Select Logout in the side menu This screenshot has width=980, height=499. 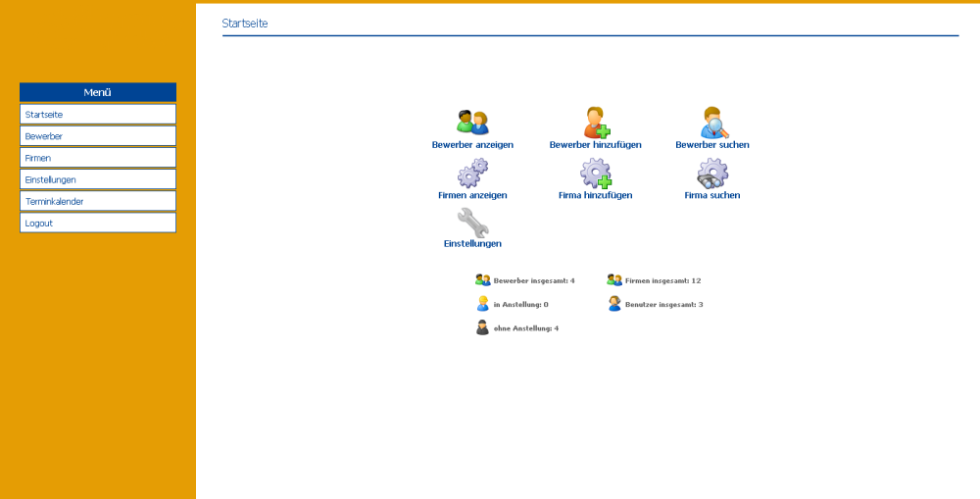[97, 223]
